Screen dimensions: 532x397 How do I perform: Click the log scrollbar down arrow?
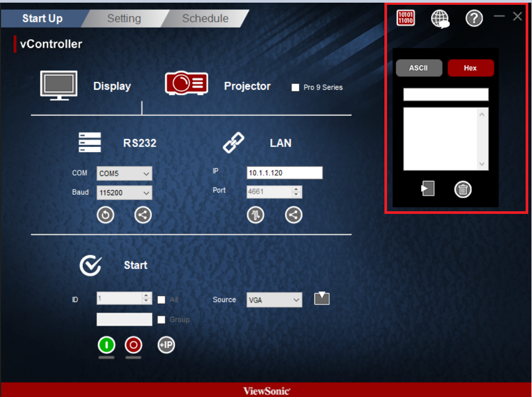pos(482,164)
